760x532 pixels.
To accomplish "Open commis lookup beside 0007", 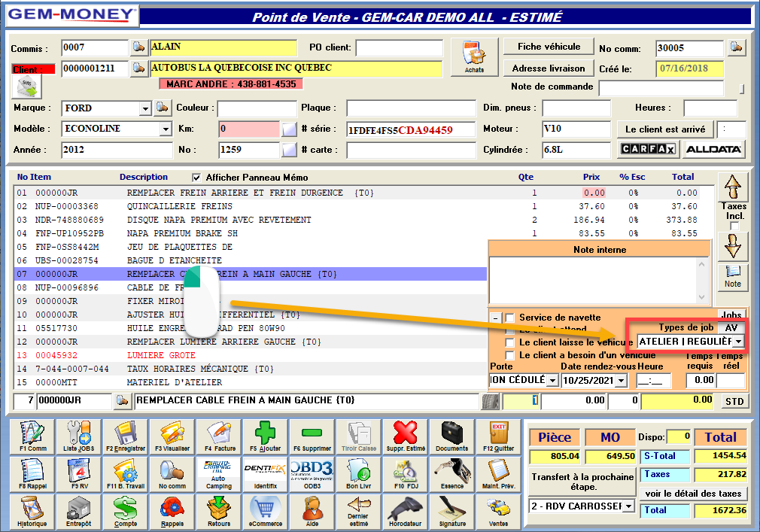I will coord(138,47).
